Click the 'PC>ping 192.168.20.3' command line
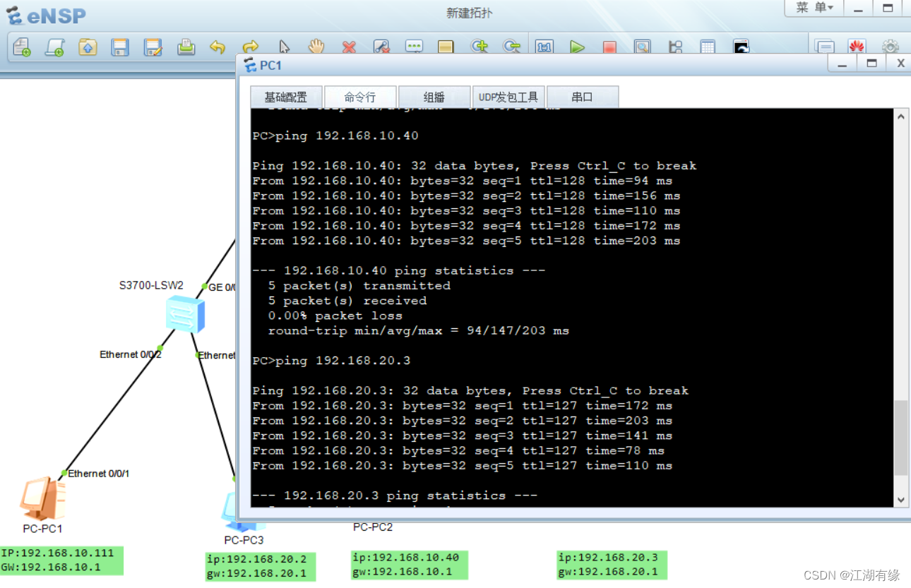Screen dimensions: 911x588 (x=331, y=361)
